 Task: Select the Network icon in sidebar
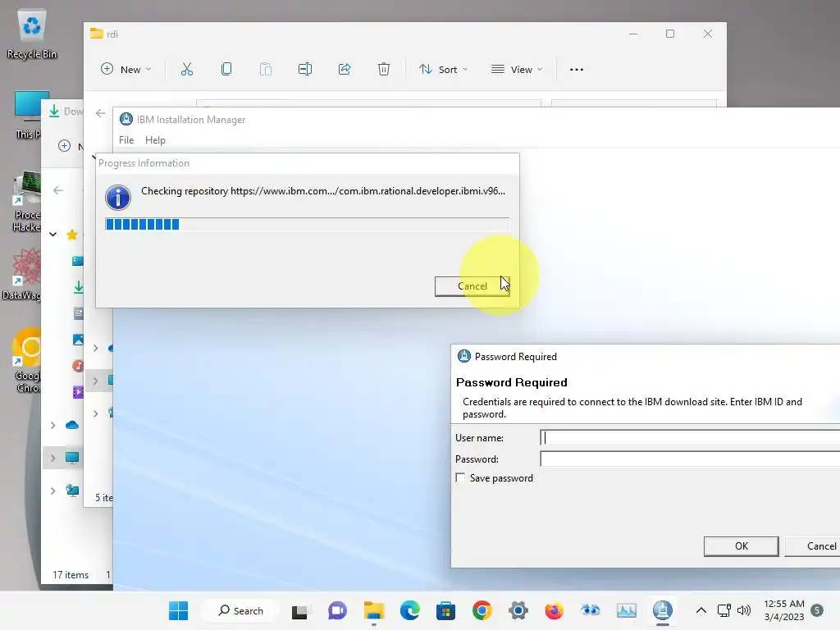tap(72, 491)
